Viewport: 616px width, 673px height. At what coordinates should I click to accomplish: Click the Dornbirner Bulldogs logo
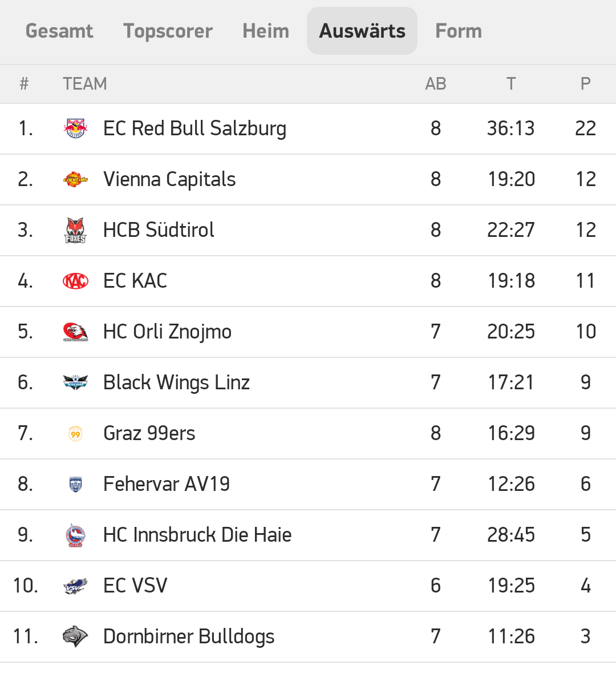pyautogui.click(x=75, y=636)
